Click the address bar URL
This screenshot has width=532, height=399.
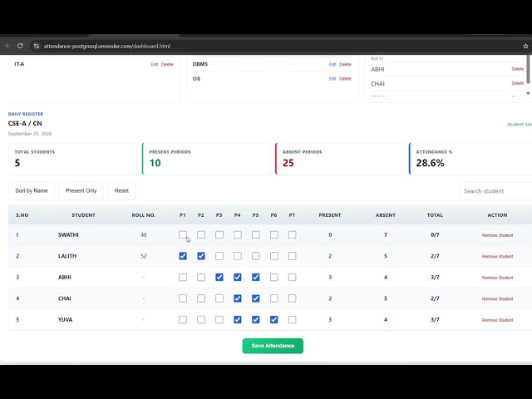[x=107, y=47]
